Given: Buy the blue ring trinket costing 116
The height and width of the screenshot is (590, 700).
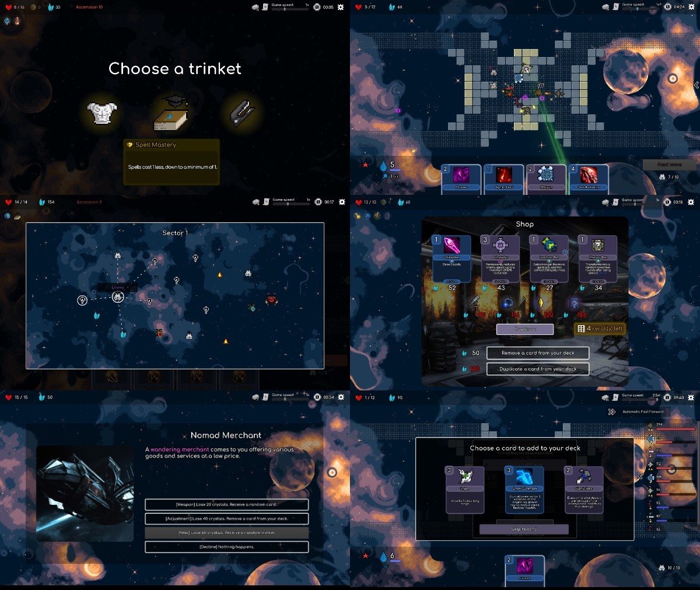Looking at the screenshot, I should [508, 303].
